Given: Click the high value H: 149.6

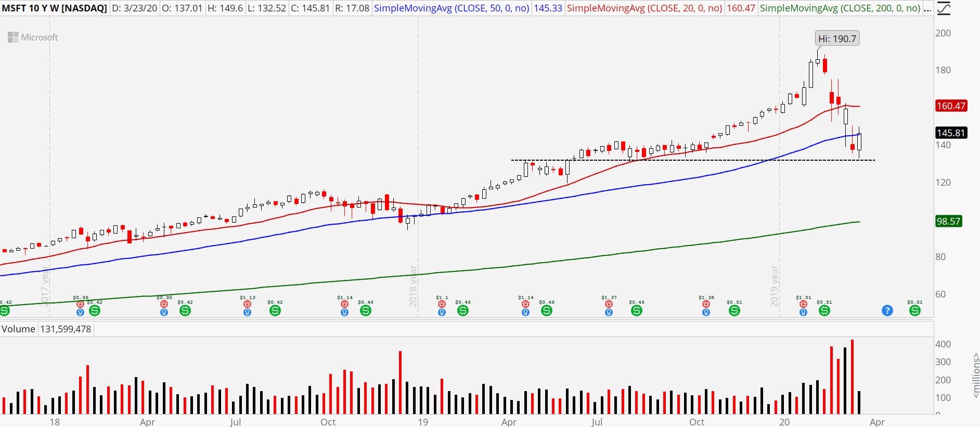Looking at the screenshot, I should (x=225, y=8).
